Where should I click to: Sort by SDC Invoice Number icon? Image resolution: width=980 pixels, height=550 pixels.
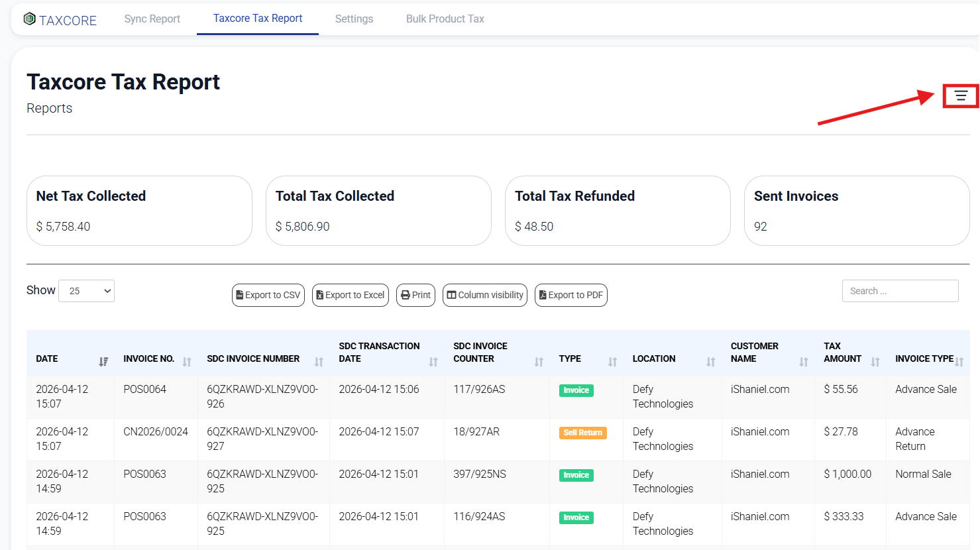point(319,362)
